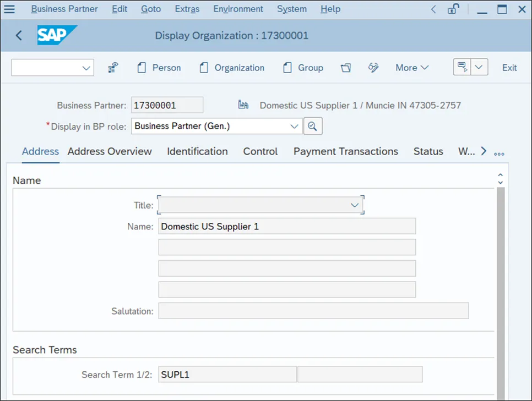Image resolution: width=532 pixels, height=401 pixels.
Task: Open the hamburger menu icon
Action: coord(9,9)
